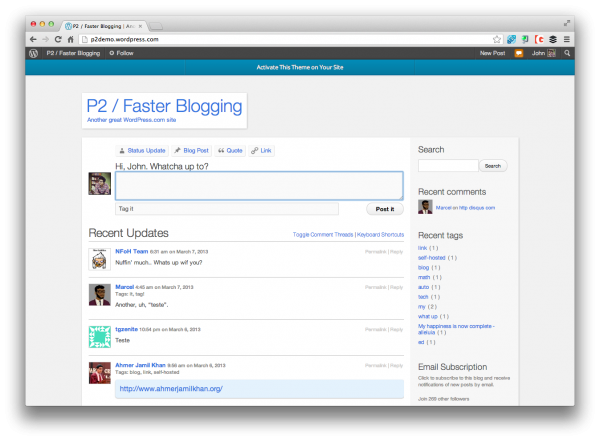The height and width of the screenshot is (441, 600).
Task: Focus the Whatcha up to text area
Action: coord(259,186)
